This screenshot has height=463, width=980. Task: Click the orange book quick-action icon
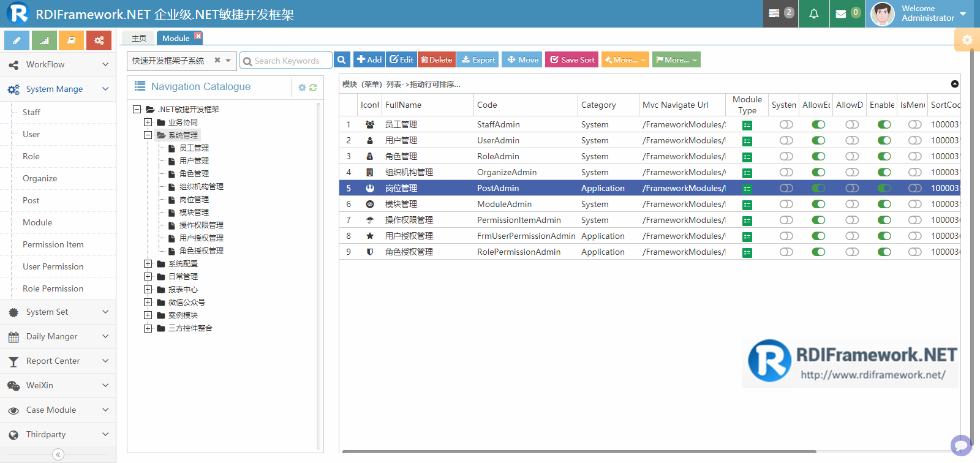pos(72,40)
